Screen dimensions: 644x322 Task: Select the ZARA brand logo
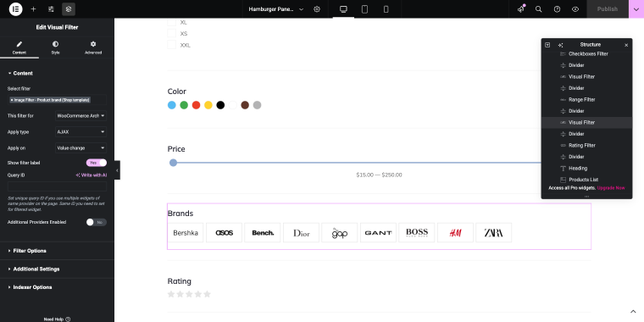tap(494, 232)
